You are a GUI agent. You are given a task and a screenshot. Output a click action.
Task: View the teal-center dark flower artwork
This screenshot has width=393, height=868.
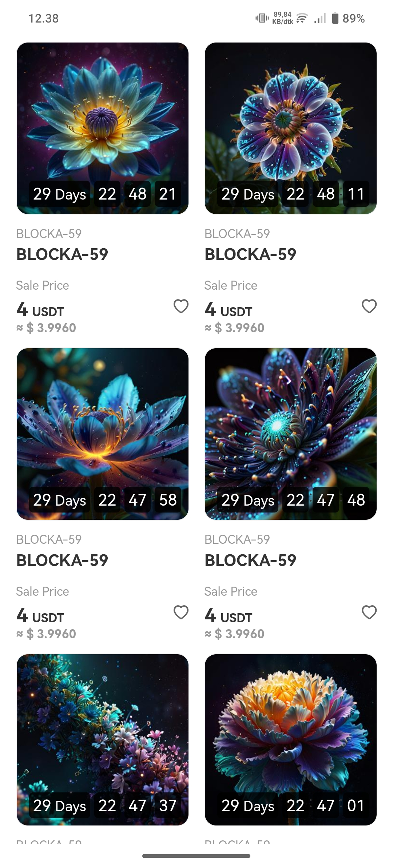(291, 434)
